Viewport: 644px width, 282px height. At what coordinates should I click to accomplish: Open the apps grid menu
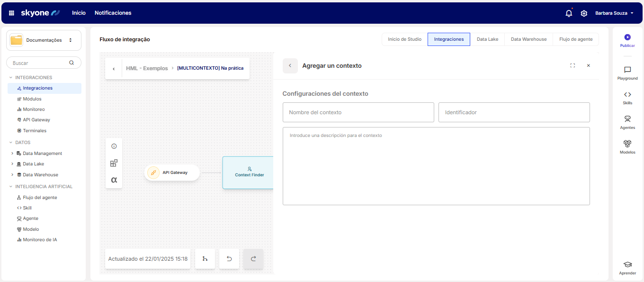(x=11, y=13)
